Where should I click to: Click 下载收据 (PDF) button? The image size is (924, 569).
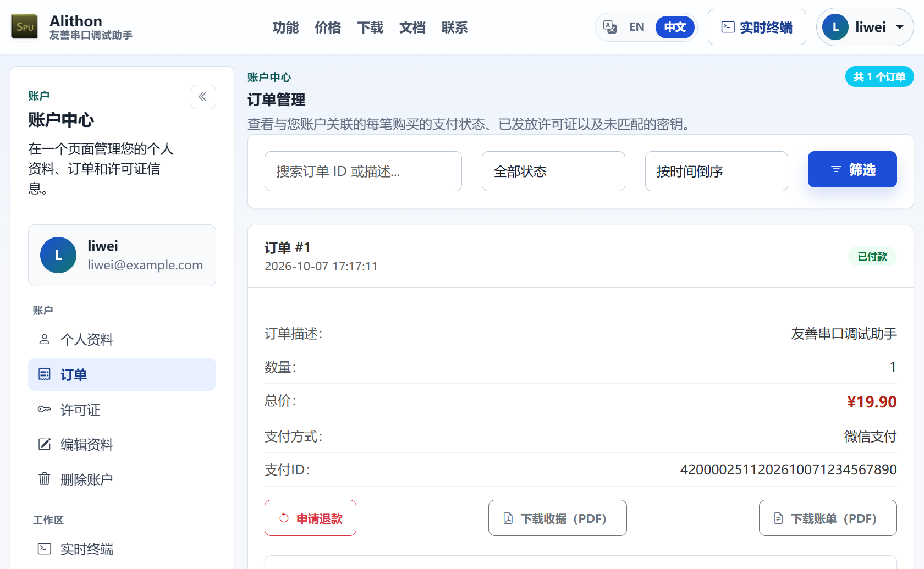coord(557,518)
